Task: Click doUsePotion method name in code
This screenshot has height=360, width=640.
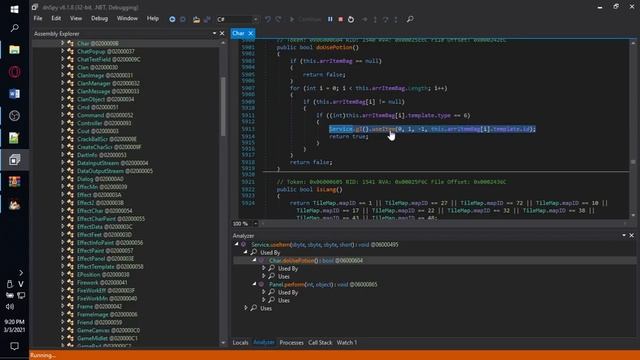Action: point(334,47)
